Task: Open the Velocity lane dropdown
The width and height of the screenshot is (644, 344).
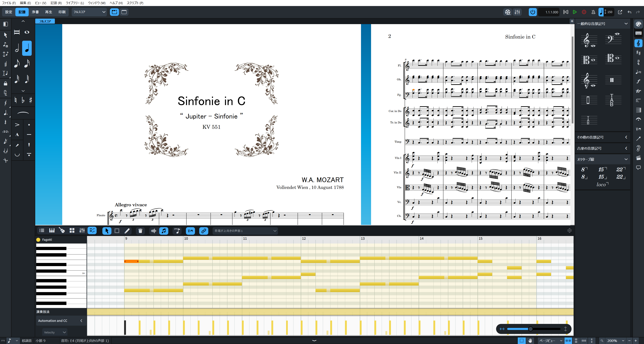Action: click(x=55, y=332)
